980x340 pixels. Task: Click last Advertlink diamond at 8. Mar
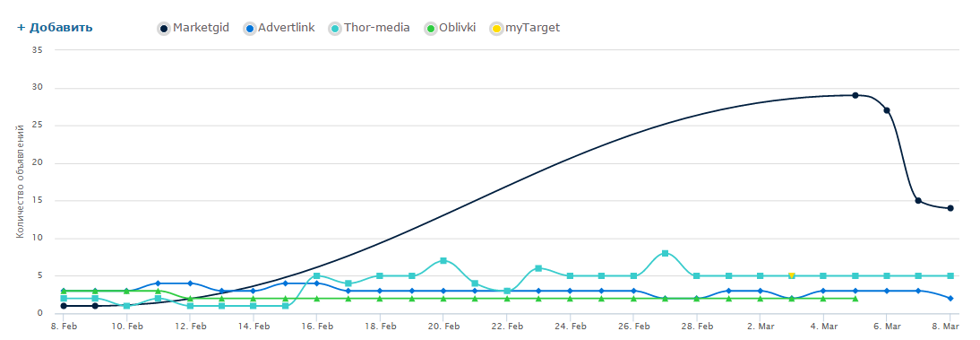click(950, 298)
